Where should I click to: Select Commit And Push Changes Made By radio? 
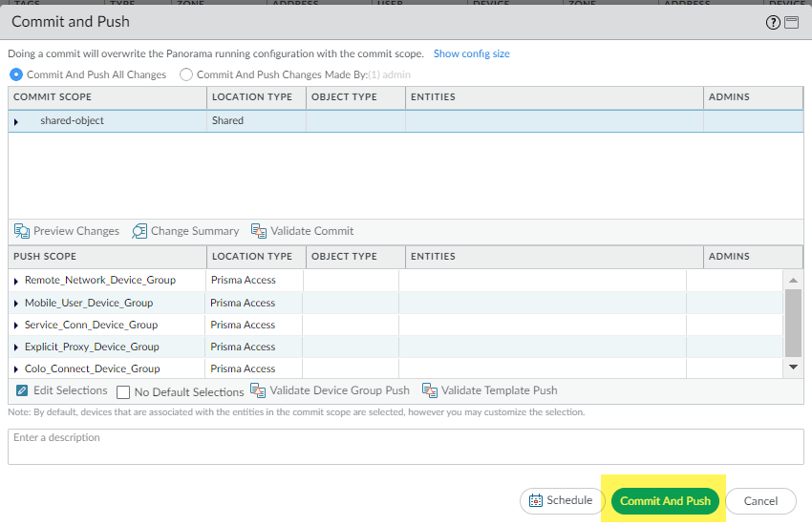(x=186, y=74)
